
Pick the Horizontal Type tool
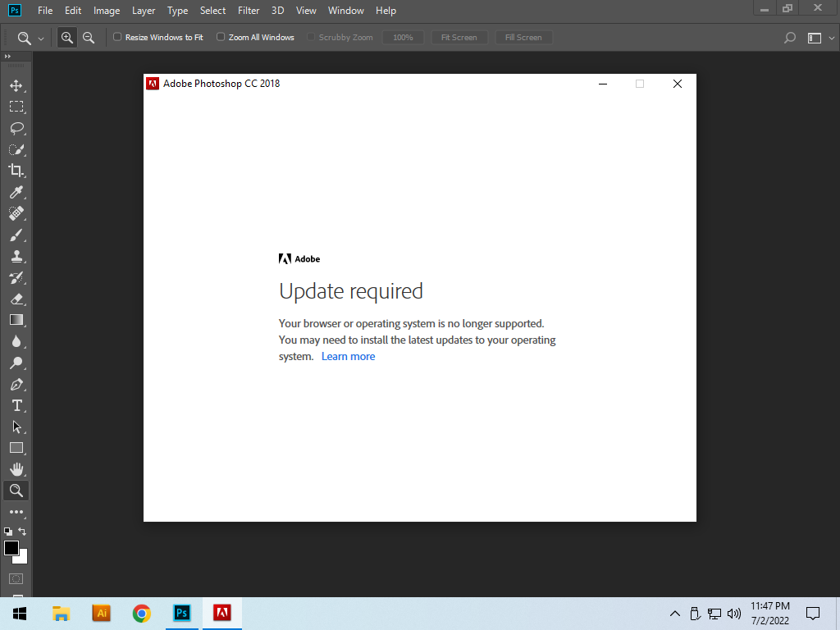(16, 405)
